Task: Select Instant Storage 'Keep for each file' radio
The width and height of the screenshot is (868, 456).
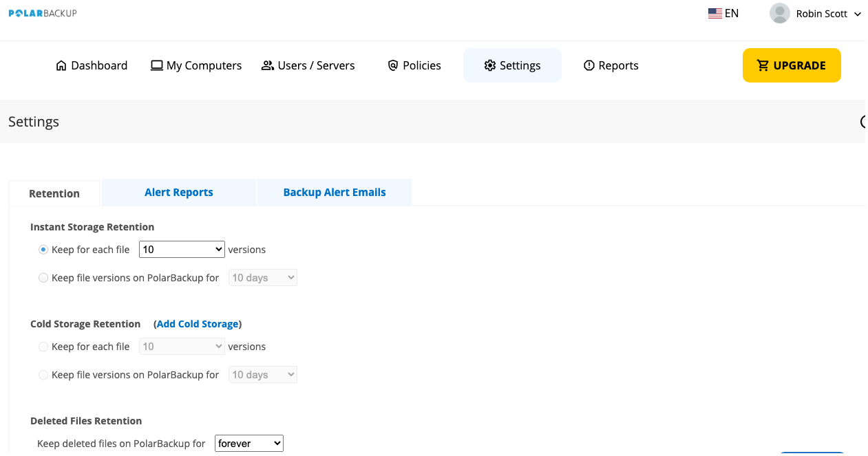Action: [x=43, y=250]
